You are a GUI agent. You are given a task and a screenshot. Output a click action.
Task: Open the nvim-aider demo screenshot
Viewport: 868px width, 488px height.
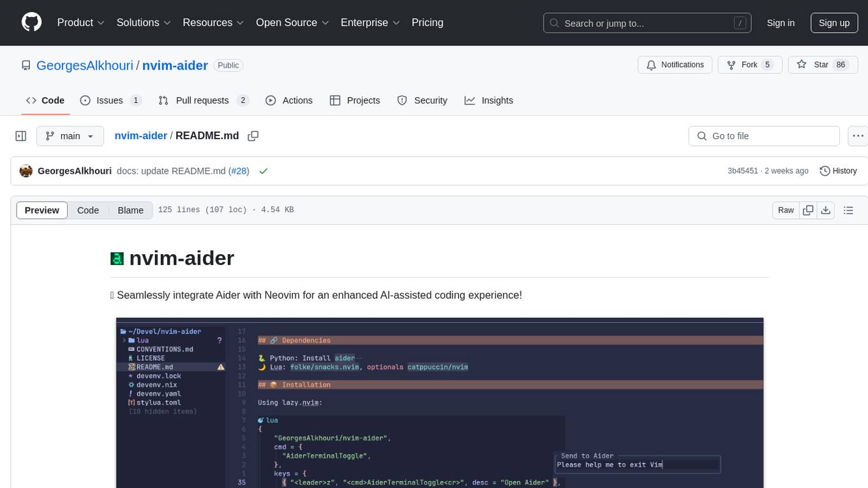click(x=440, y=402)
